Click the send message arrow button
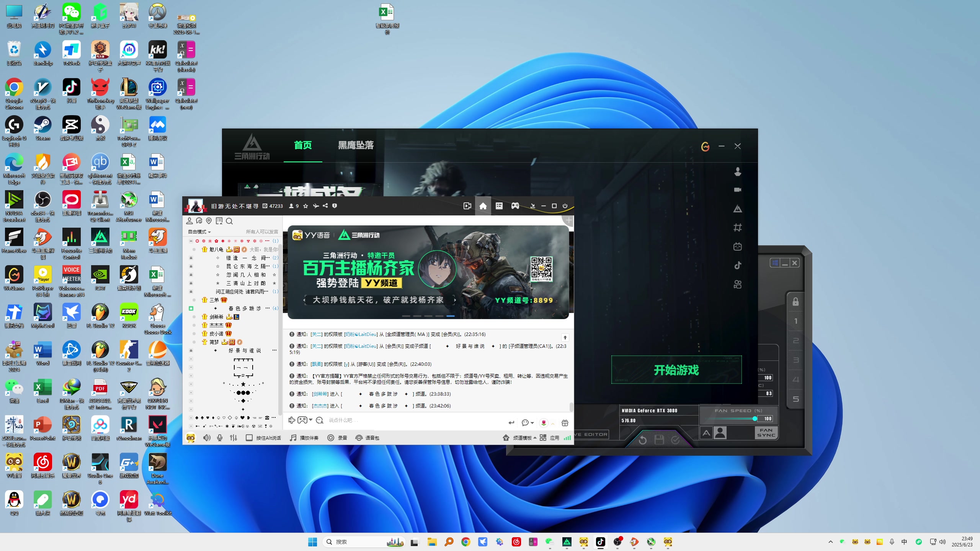 [511, 423]
